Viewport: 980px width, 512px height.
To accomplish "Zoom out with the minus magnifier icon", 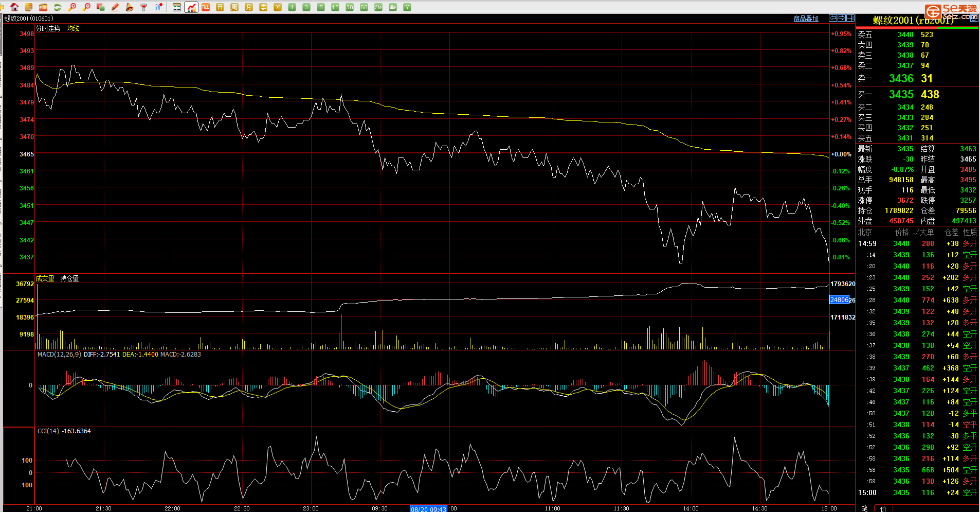I will pyautogui.click(x=86, y=7).
